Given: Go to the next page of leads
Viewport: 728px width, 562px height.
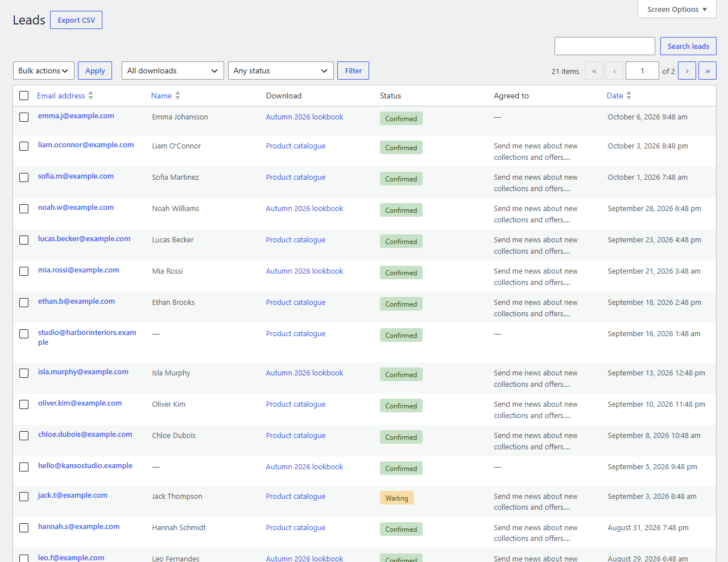Looking at the screenshot, I should [x=687, y=71].
